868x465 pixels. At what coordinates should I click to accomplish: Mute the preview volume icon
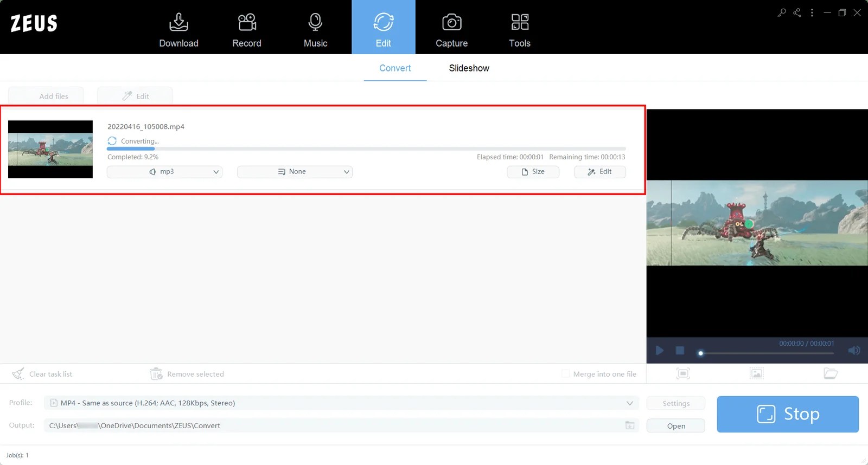pyautogui.click(x=854, y=351)
